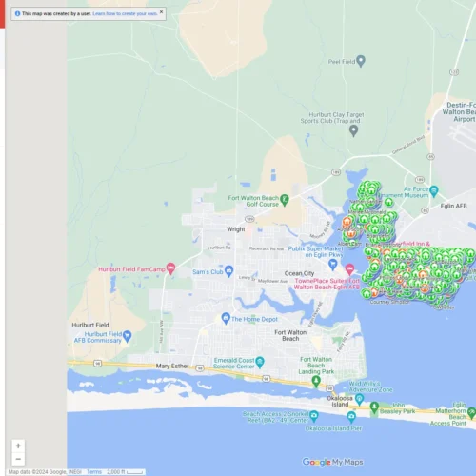Click the Hurlburt Field AFB Commissary pin

[x=127, y=336]
